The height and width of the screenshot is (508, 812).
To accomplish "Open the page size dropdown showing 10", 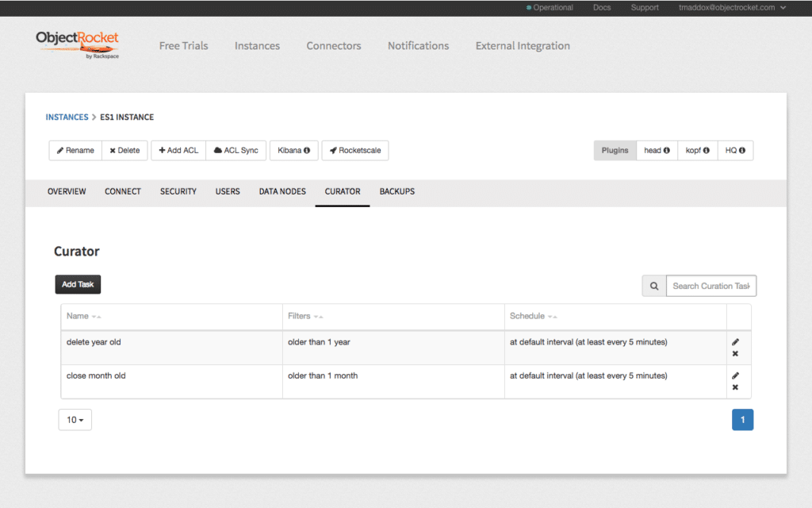I will (75, 419).
